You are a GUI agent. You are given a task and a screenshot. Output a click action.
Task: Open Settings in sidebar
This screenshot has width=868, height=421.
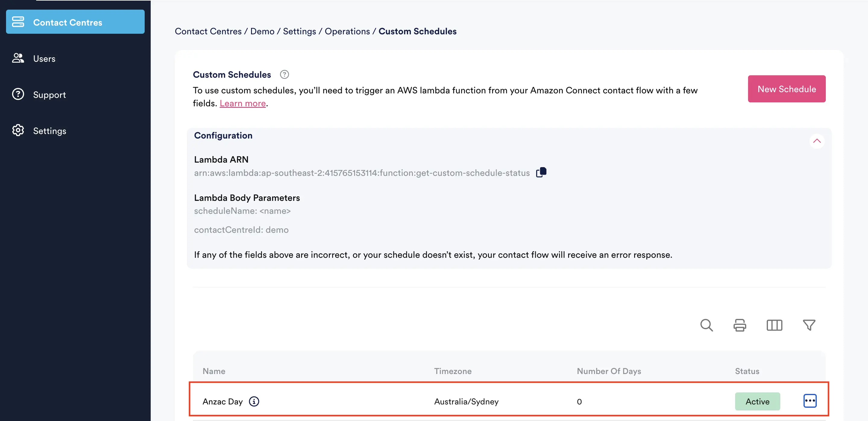(49, 131)
